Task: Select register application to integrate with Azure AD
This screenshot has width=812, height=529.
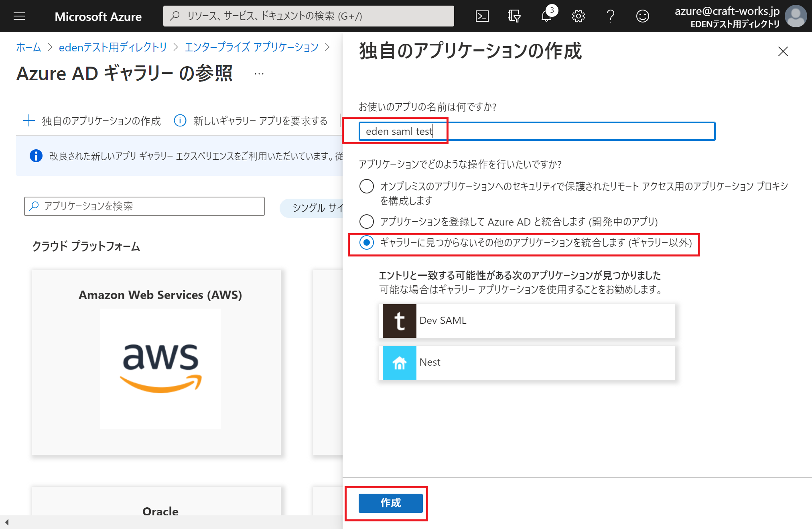Action: [366, 222]
